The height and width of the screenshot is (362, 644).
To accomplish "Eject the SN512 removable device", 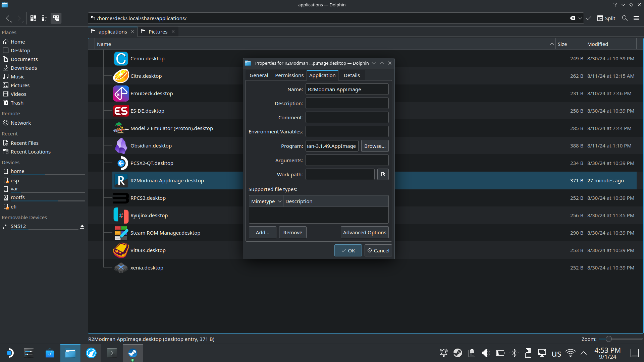I will [82, 227].
